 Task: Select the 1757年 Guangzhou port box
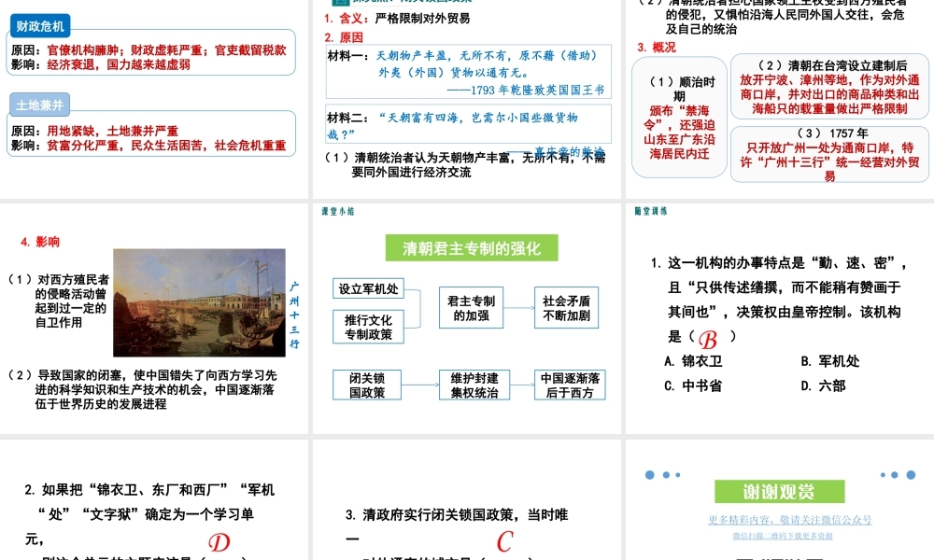[x=830, y=154]
